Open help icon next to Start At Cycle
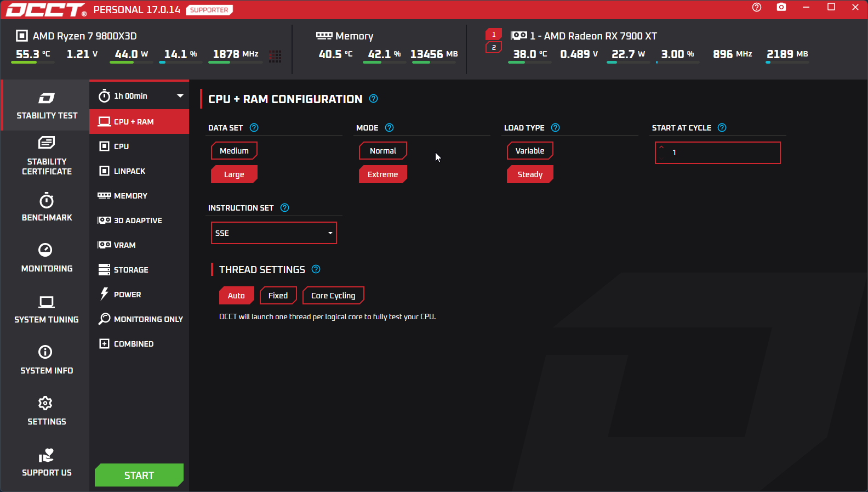The width and height of the screenshot is (868, 492). (x=722, y=128)
